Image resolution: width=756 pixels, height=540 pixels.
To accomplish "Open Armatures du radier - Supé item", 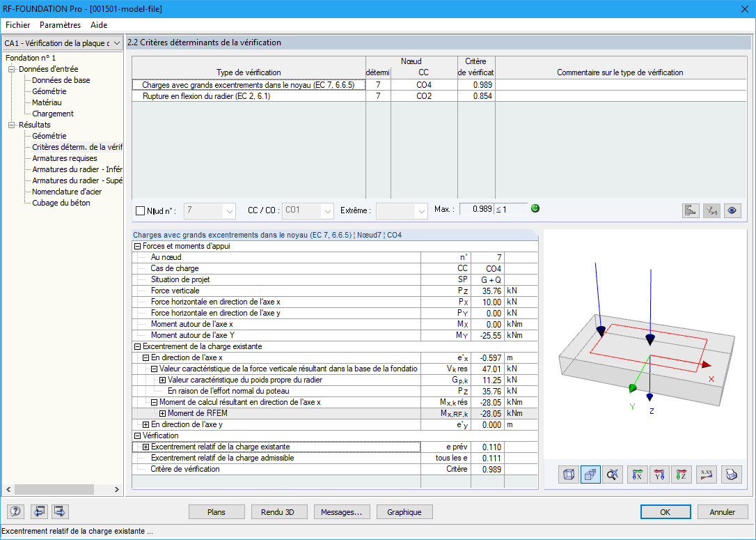I will 77,180.
